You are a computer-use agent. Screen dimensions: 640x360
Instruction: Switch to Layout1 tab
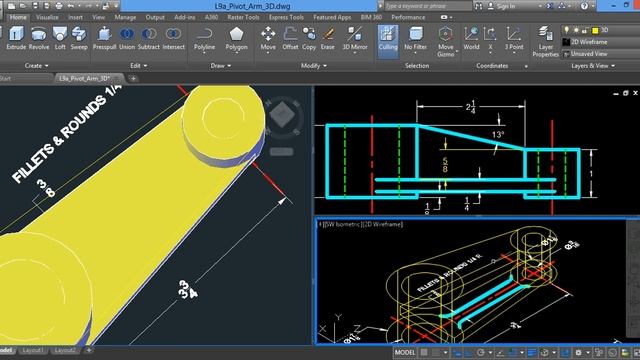coord(33,350)
